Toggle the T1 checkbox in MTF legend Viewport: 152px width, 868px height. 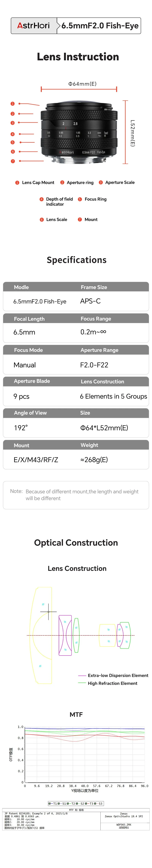[x=50, y=804]
